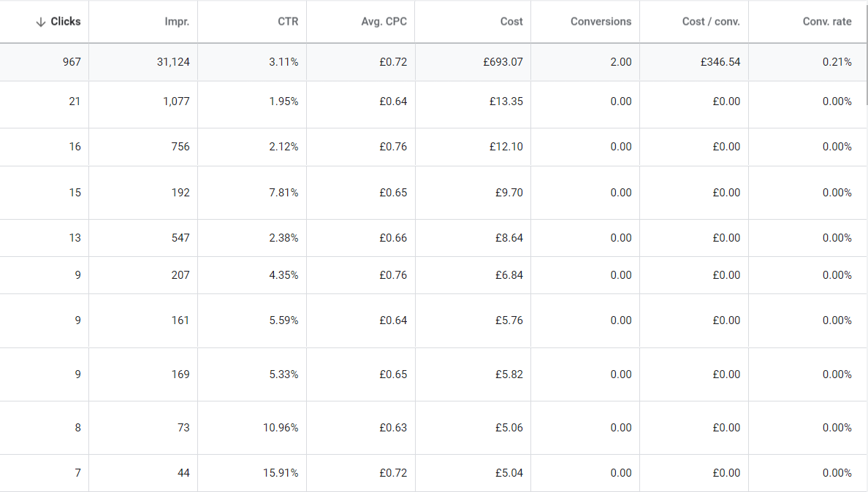Viewport: 868px width, 492px height.
Task: Click the Conv. rate column header
Action: point(826,22)
